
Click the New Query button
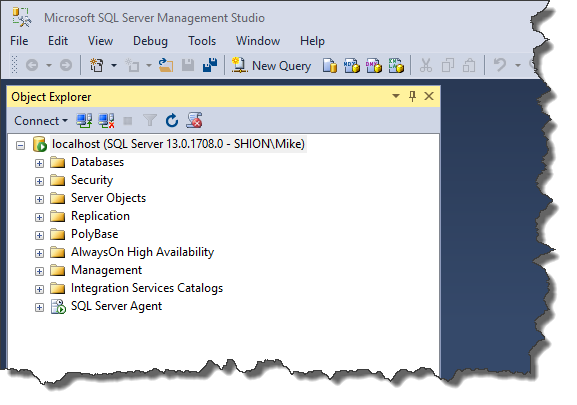271,65
